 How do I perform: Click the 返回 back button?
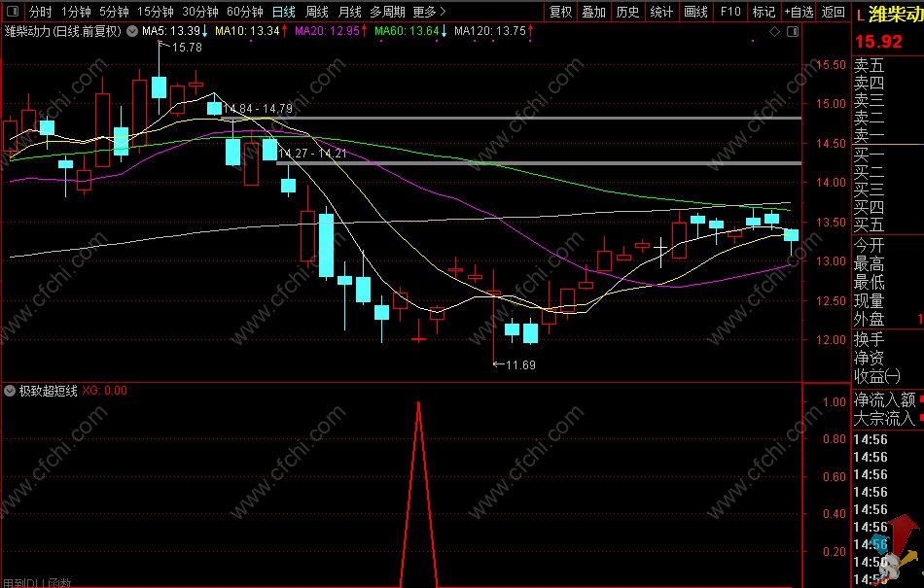(x=833, y=12)
